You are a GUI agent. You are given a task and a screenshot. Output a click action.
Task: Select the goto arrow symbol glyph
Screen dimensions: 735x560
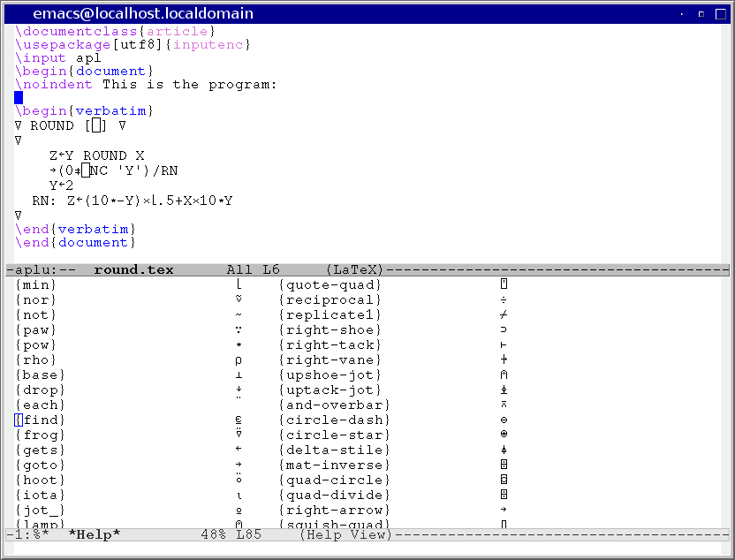239,465
